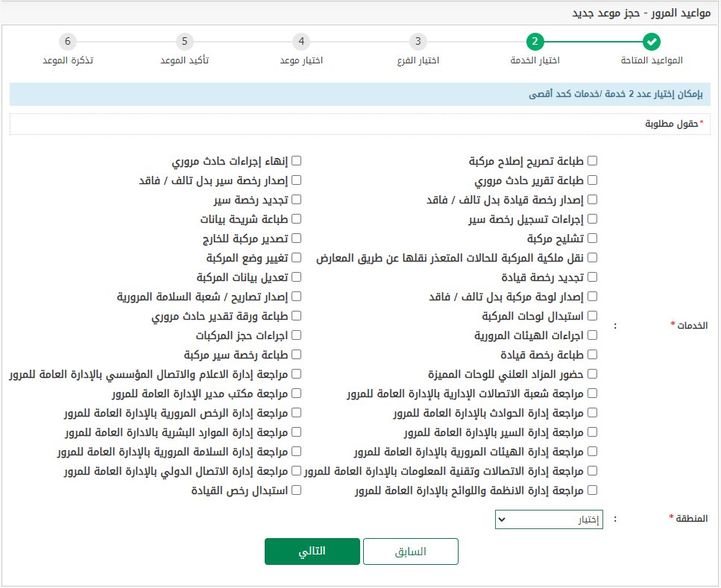
Task: Click the التالي next button
Action: tap(312, 551)
